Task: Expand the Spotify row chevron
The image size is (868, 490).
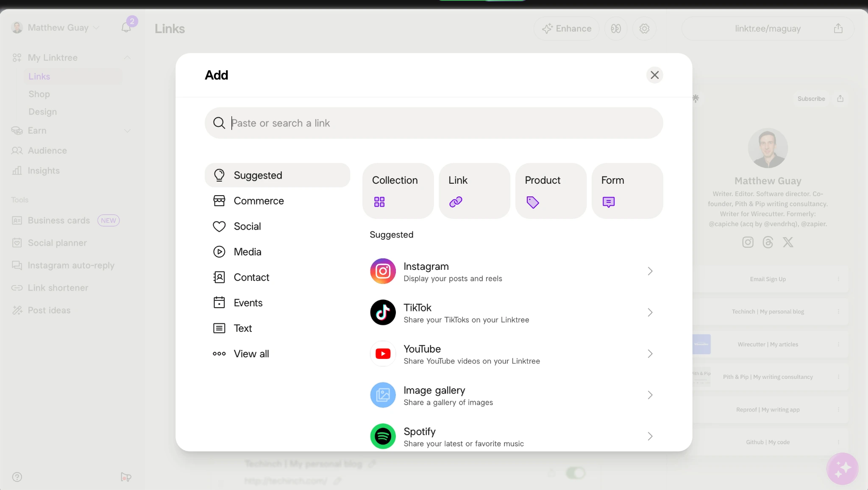Action: [650, 436]
